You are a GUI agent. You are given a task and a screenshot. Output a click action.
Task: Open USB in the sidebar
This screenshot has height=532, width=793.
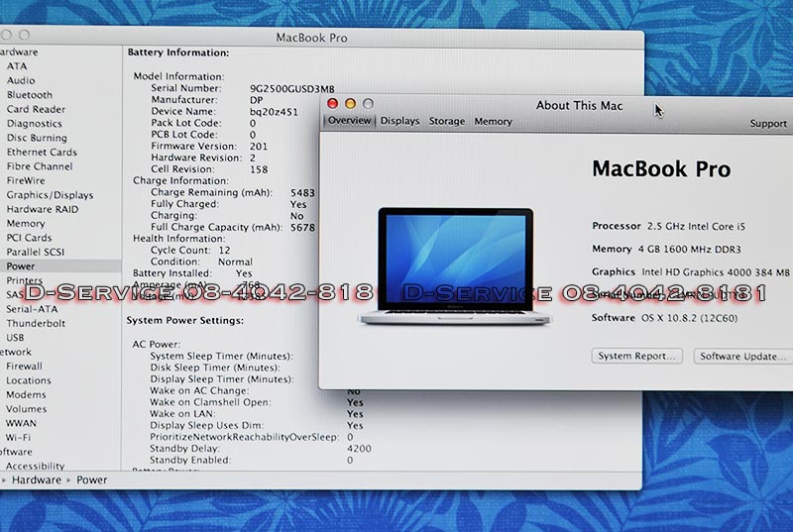(15, 338)
